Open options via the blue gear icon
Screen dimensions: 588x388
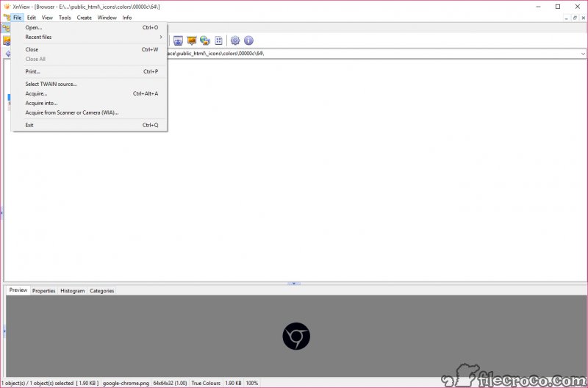coord(235,40)
